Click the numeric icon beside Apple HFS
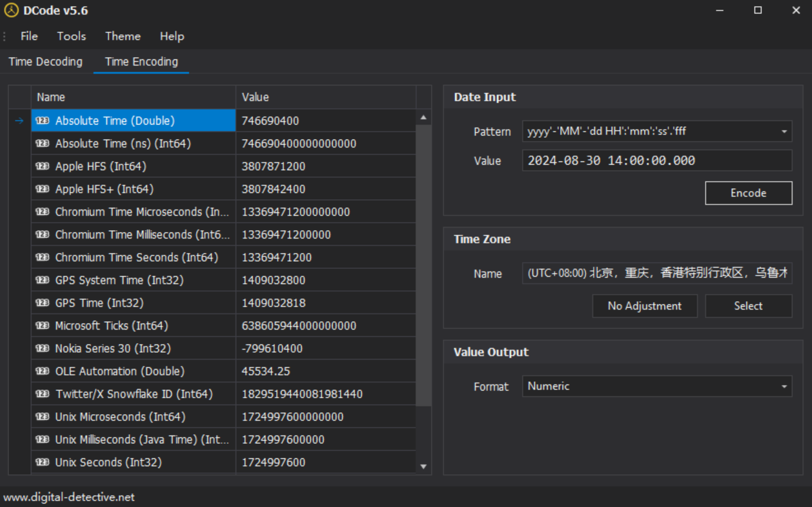 point(42,166)
